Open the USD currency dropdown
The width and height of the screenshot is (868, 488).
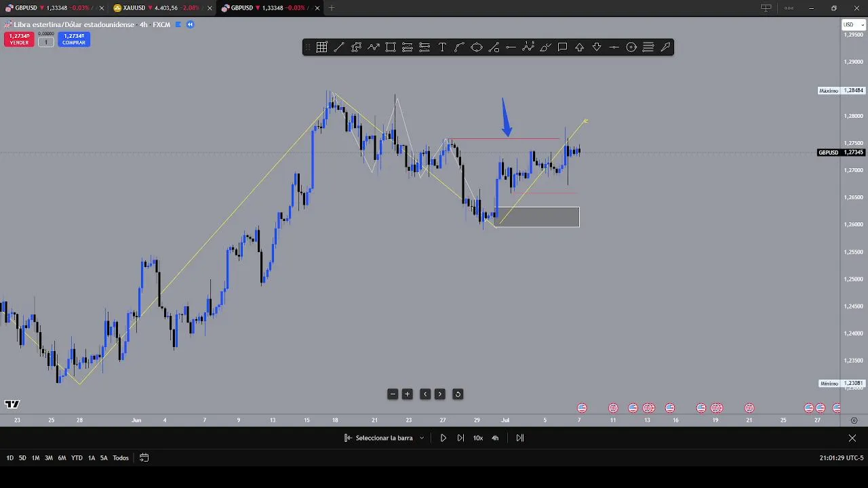pyautogui.click(x=853, y=25)
